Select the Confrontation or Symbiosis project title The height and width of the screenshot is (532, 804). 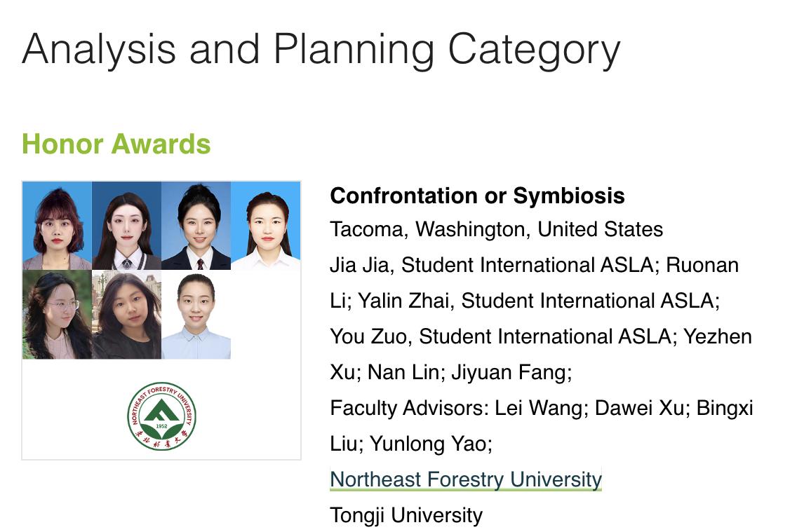pos(477,196)
